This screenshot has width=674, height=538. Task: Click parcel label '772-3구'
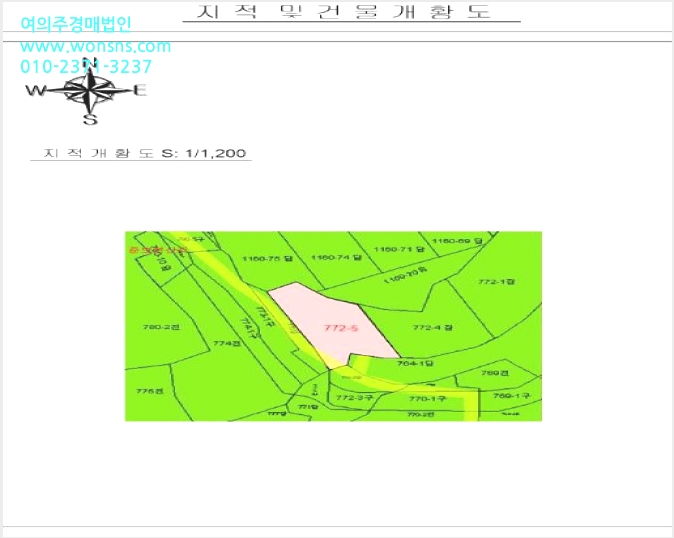point(354,398)
